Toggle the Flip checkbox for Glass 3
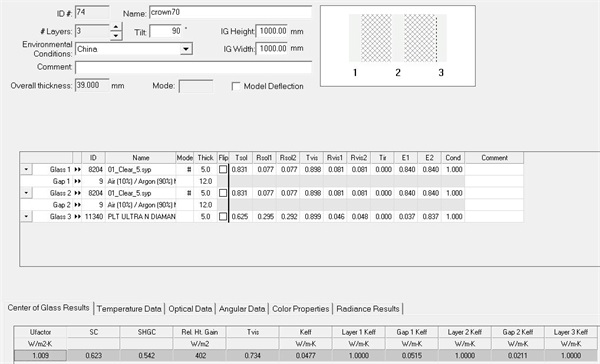The height and width of the screenshot is (364, 600). pyautogui.click(x=223, y=217)
